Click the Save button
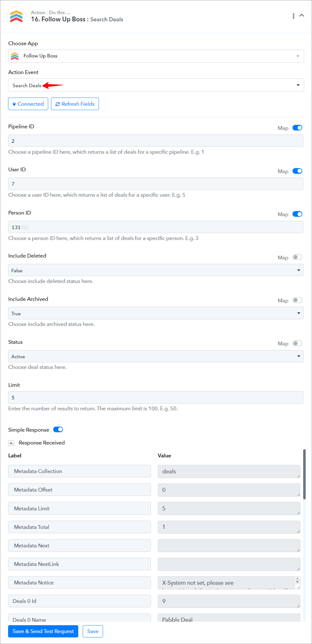312x644 pixels. point(93,631)
